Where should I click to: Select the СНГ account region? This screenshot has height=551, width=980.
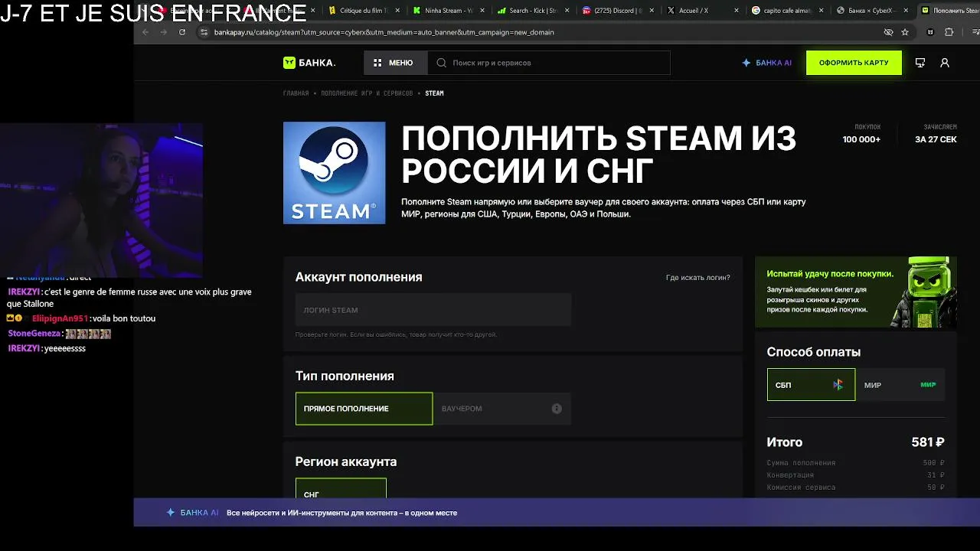341,490
